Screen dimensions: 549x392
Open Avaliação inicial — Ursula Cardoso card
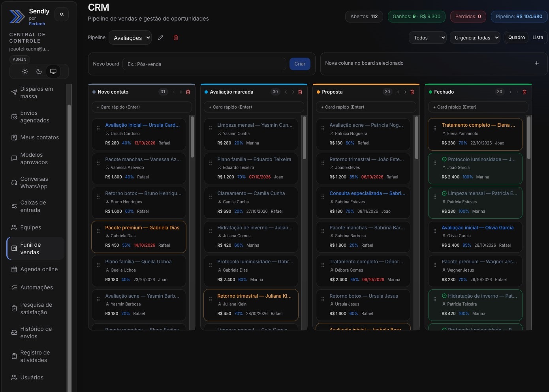(x=139, y=134)
